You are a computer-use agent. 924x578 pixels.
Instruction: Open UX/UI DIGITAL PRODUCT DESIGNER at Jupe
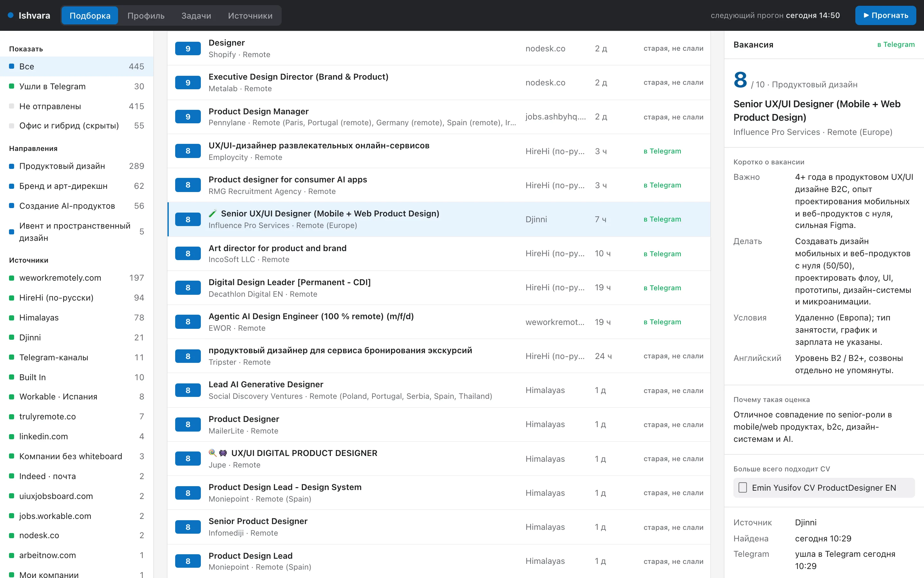click(x=439, y=459)
